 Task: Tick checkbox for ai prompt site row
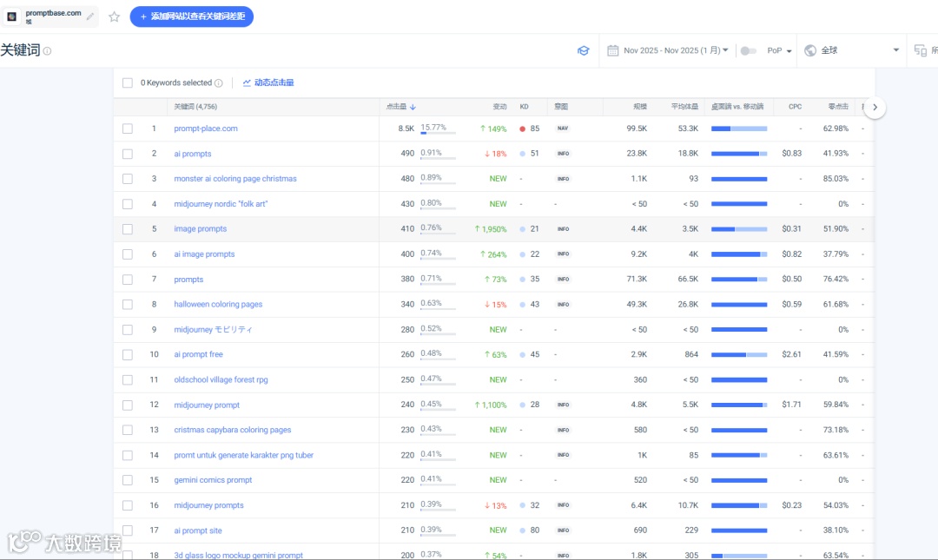pyautogui.click(x=128, y=530)
